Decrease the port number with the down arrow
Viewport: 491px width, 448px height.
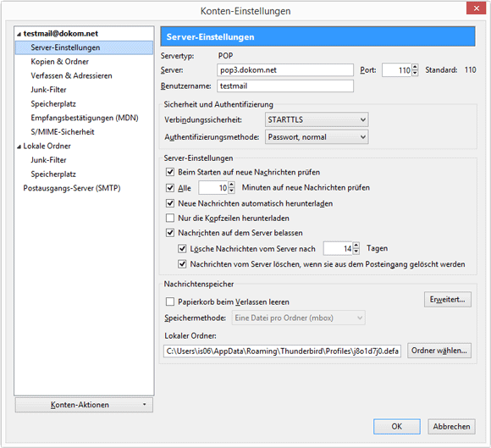click(x=415, y=73)
